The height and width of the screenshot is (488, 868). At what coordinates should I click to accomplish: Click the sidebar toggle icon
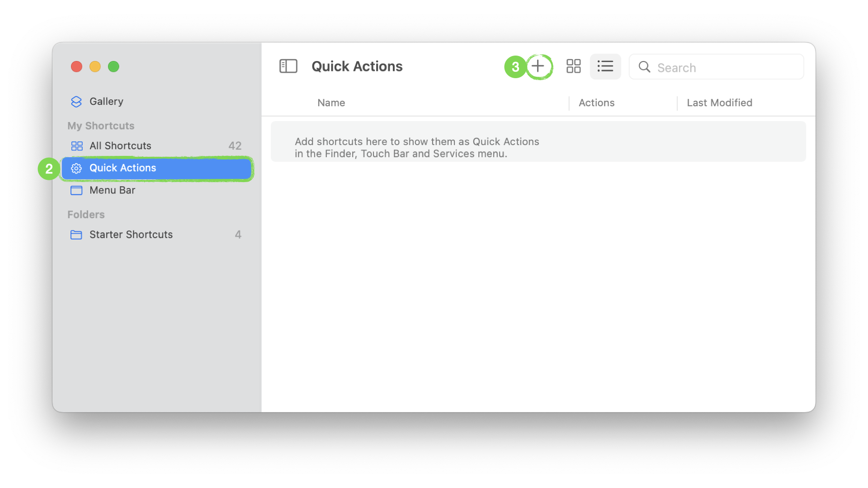click(288, 66)
